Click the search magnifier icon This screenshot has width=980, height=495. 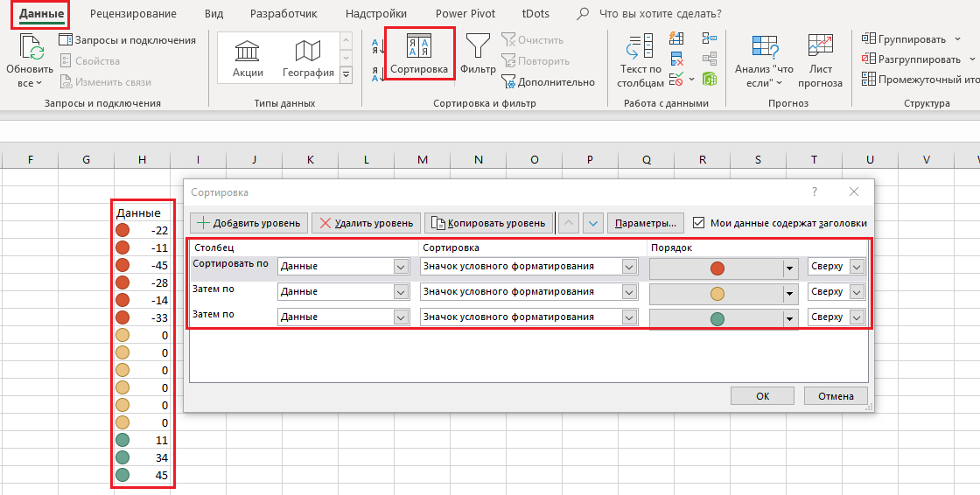(583, 13)
